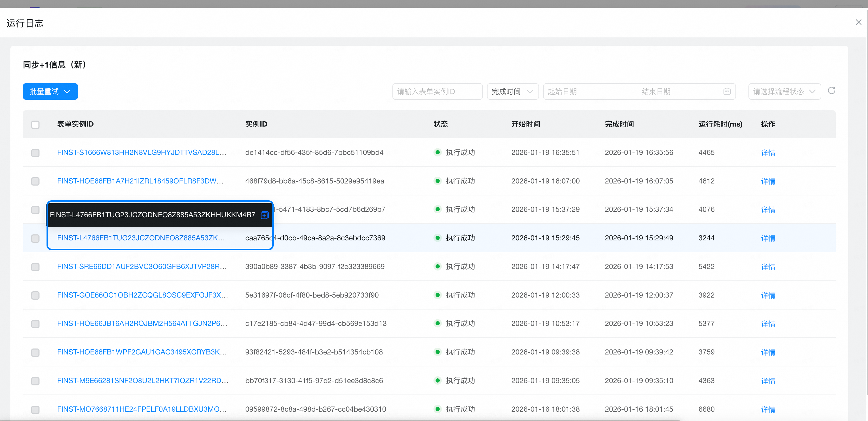Open the FINST-HOE66FB1A7H21 form instance link

click(140, 181)
